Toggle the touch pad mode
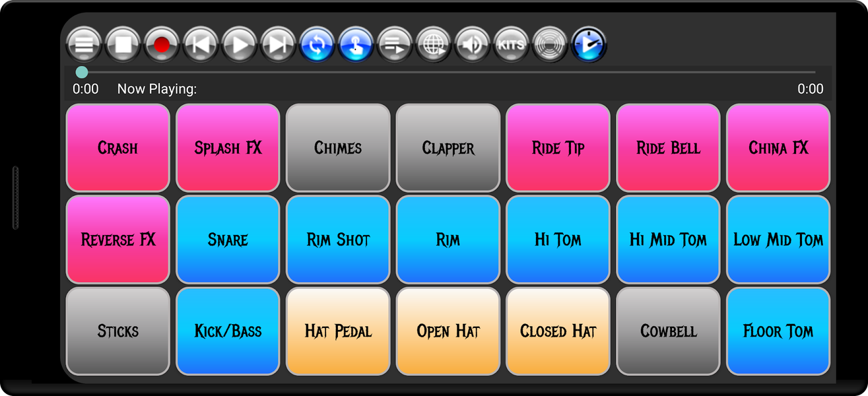 pos(354,45)
